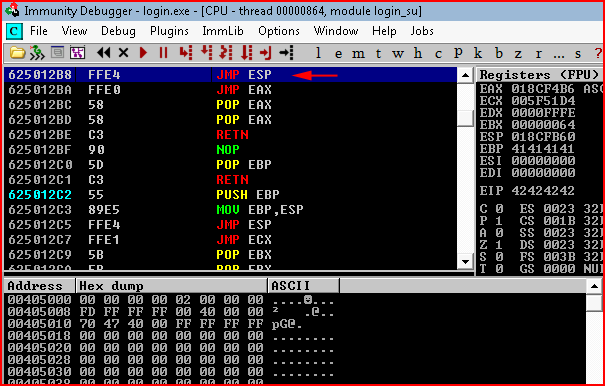Viewport: 605px width, 386px height.
Task: Show CPU window with 'c' button
Action: pyautogui.click(x=438, y=54)
